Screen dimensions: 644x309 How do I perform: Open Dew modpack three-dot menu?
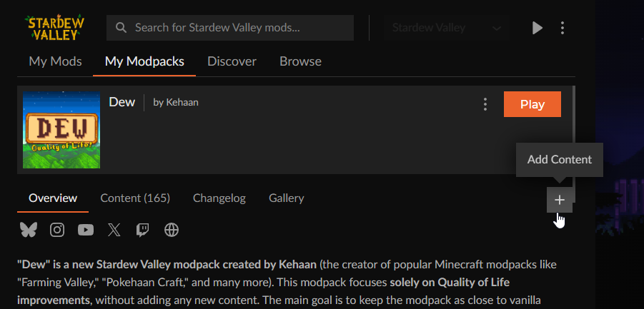pyautogui.click(x=485, y=104)
